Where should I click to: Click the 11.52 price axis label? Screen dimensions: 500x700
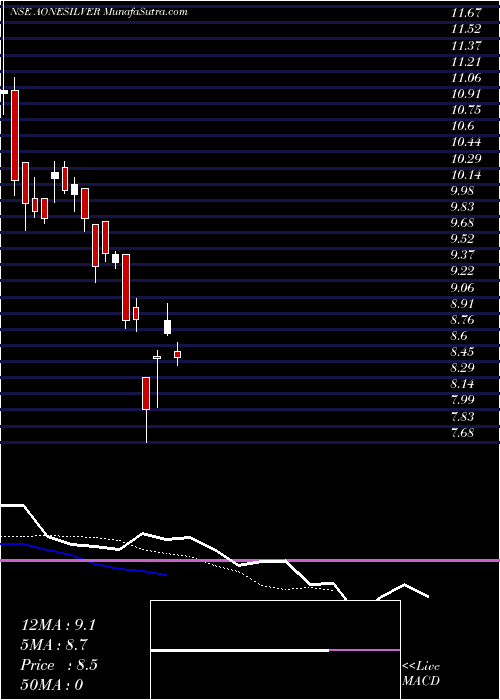coord(466,29)
